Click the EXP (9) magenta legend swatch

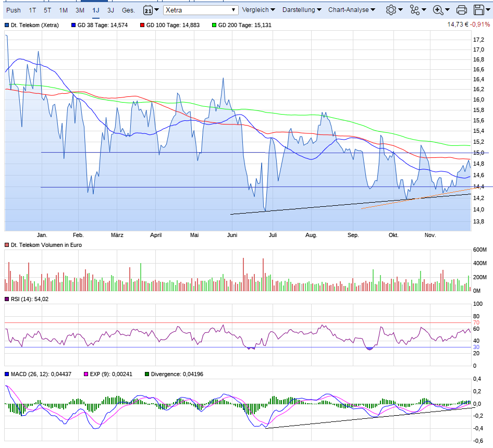(86, 374)
